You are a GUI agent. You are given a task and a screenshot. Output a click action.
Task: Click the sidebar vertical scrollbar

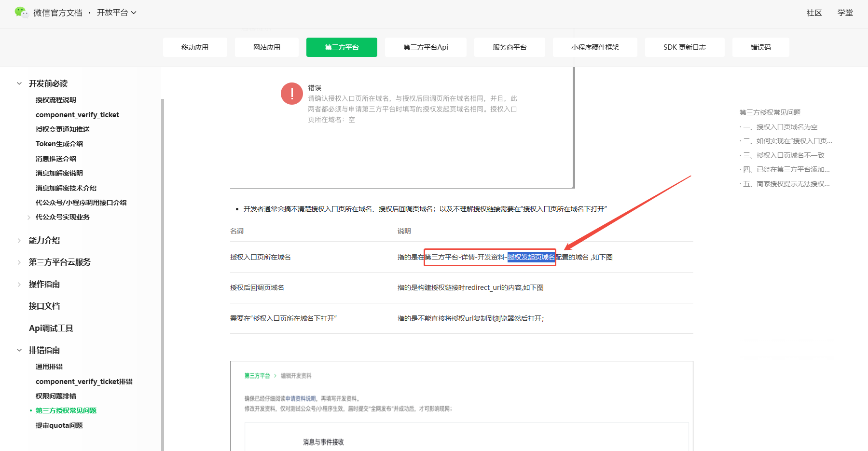point(163,275)
